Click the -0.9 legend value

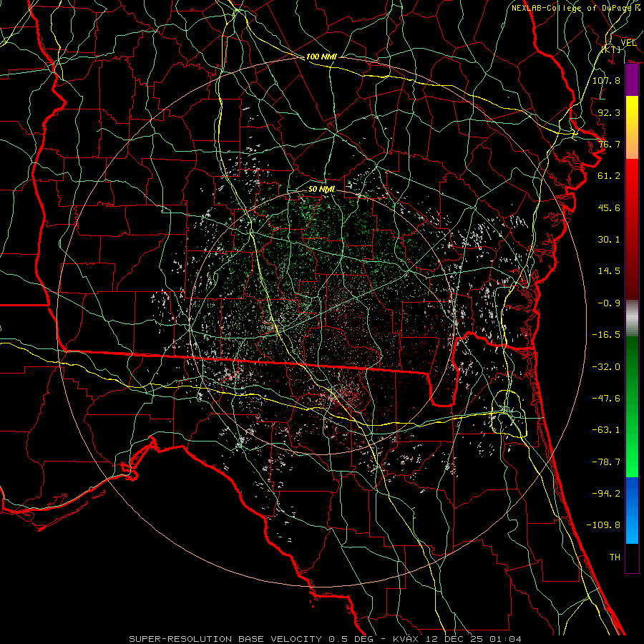pos(609,303)
